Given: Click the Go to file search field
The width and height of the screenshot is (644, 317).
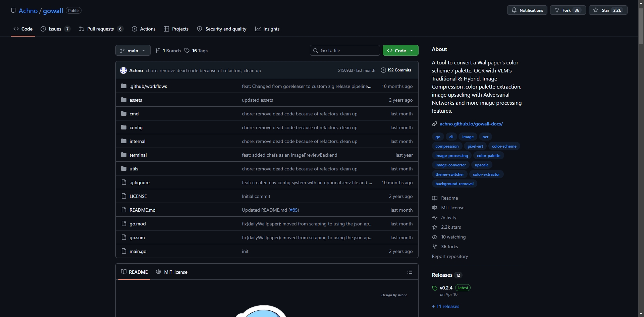Looking at the screenshot, I should [x=345, y=50].
